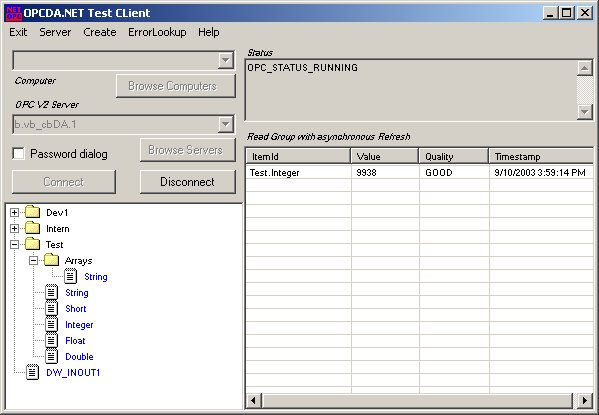This screenshot has width=599, height=415.
Task: Open the ErrorLookup menu
Action: click(157, 32)
